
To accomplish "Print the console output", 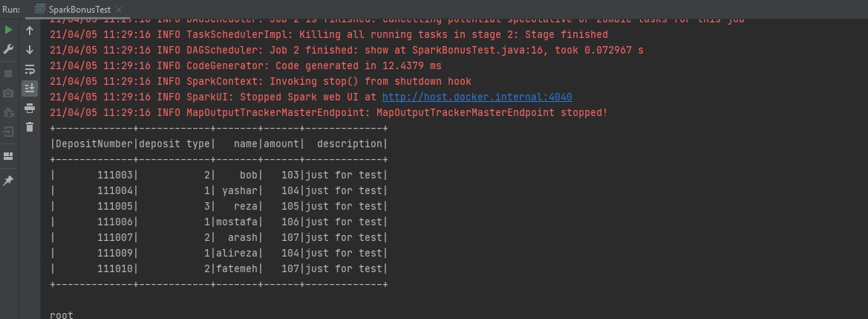I will (x=30, y=108).
